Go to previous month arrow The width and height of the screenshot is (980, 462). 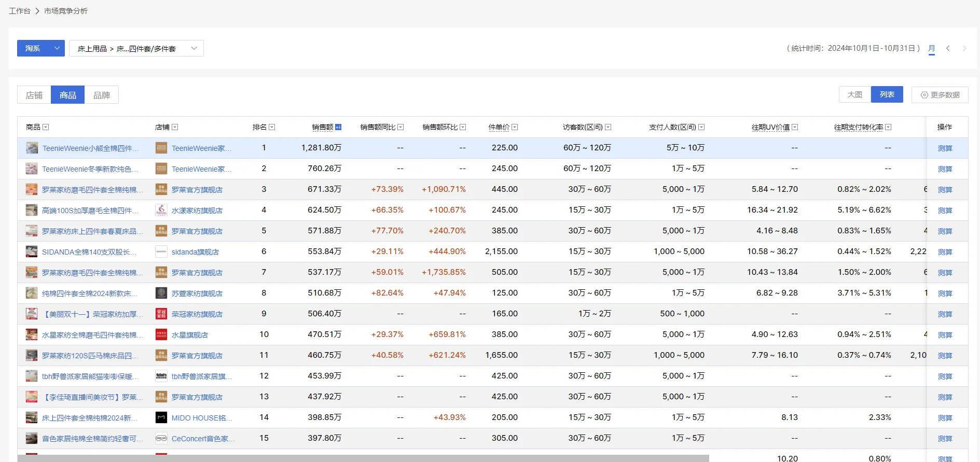click(948, 48)
